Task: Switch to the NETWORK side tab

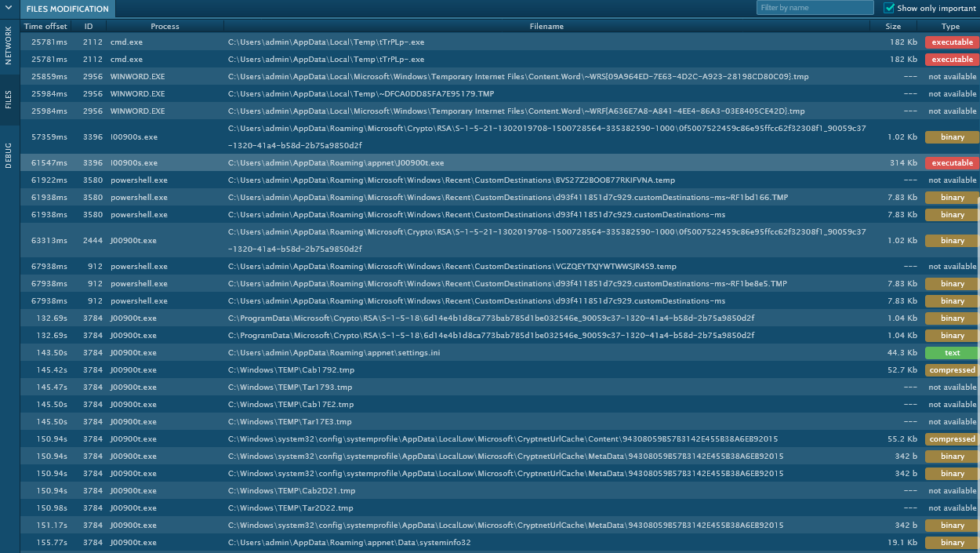Action: click(9, 45)
